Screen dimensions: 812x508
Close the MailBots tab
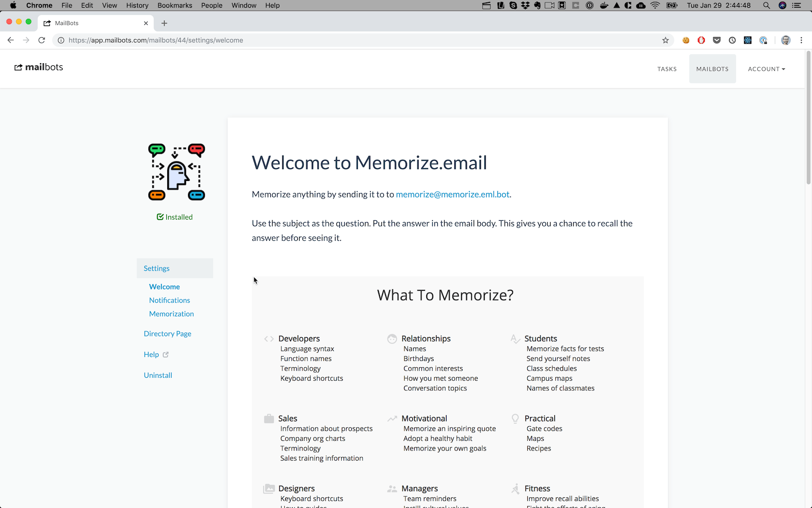tap(146, 23)
